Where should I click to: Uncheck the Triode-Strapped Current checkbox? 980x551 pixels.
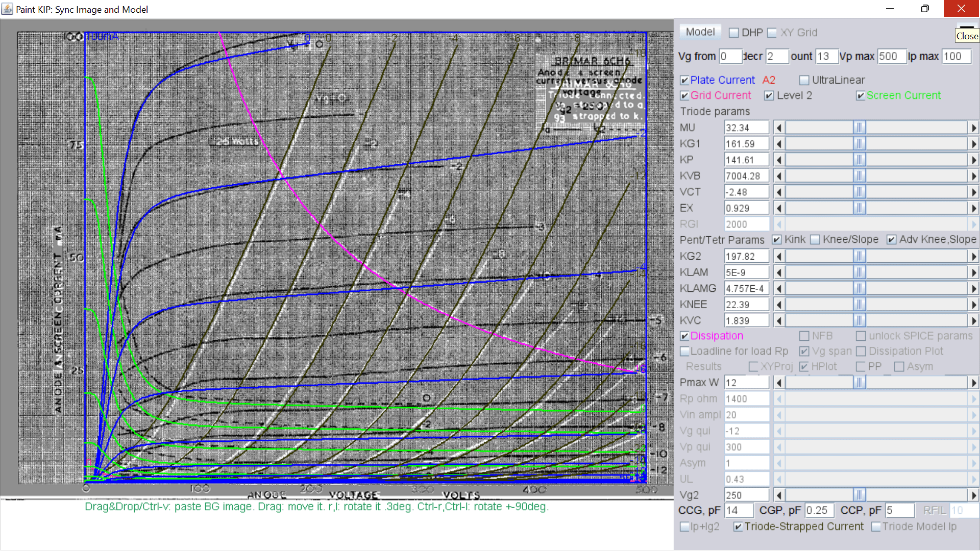[x=738, y=527]
